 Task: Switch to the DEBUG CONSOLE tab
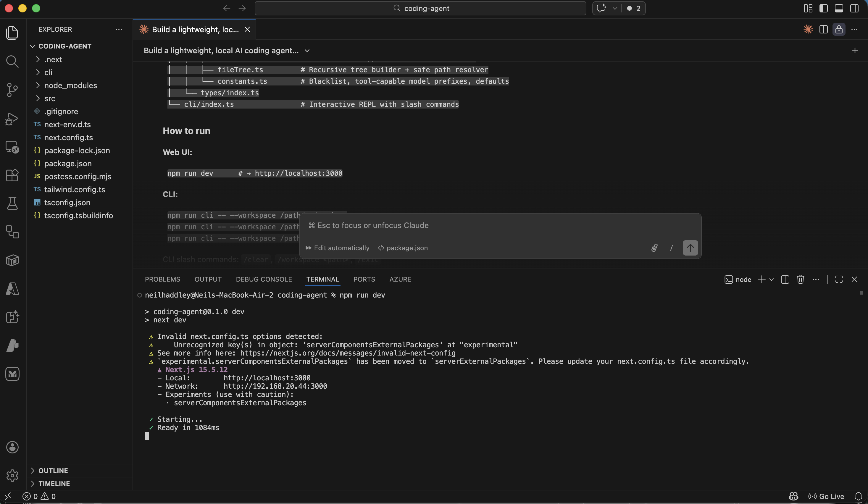tap(264, 279)
